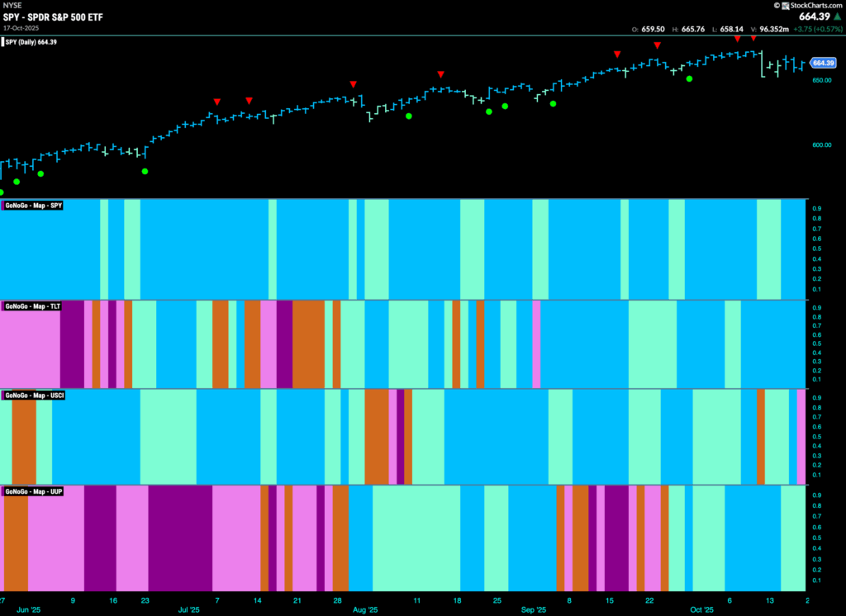This screenshot has width=846, height=616.
Task: Click the StockCharts.com logo text
Action: (x=816, y=6)
